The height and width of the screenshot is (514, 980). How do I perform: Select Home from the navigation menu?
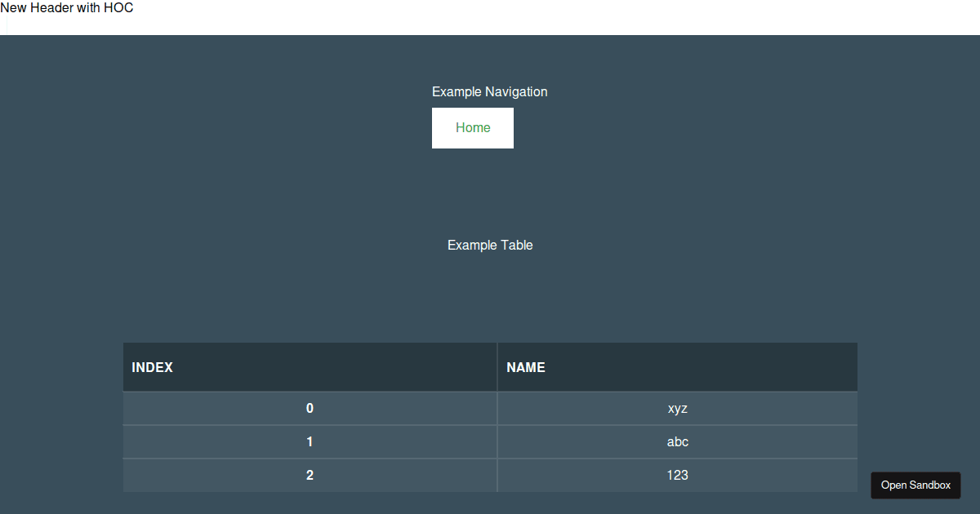[472, 127]
